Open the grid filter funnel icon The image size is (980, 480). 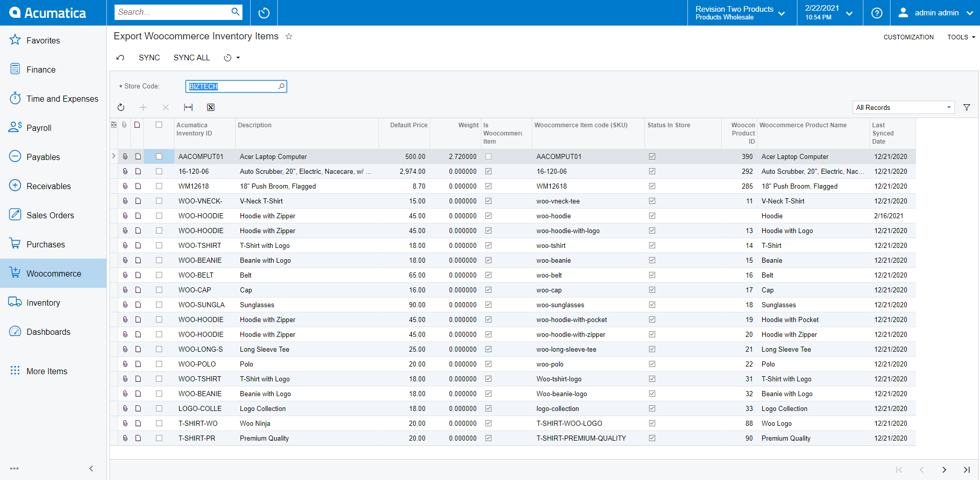pos(967,107)
